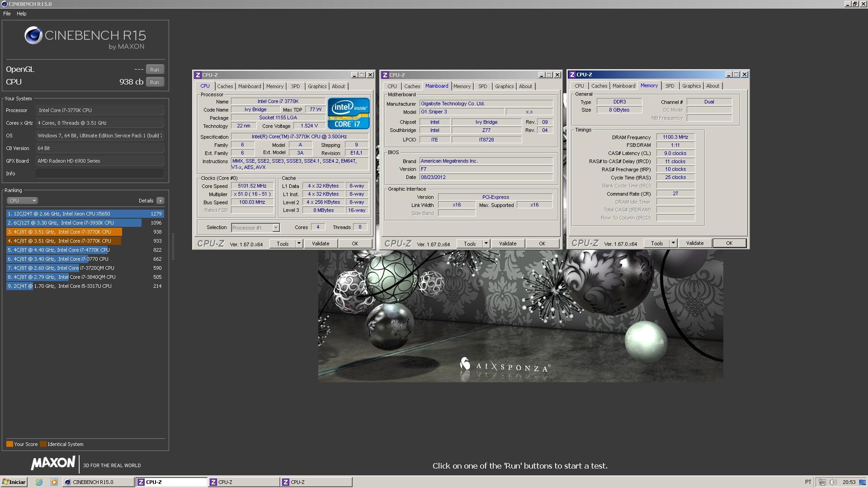The width and height of the screenshot is (868, 488).
Task: Open Processor #1 selection dropdown
Action: [255, 228]
